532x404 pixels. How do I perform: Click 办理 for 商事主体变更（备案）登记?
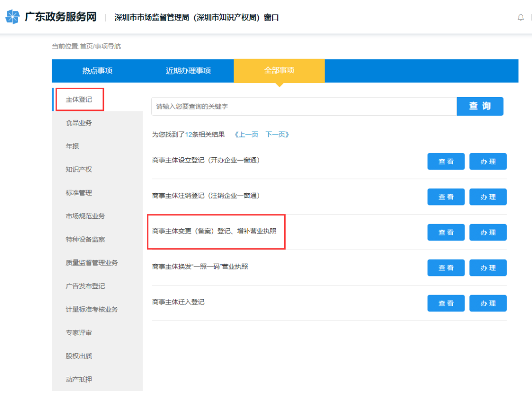(488, 233)
